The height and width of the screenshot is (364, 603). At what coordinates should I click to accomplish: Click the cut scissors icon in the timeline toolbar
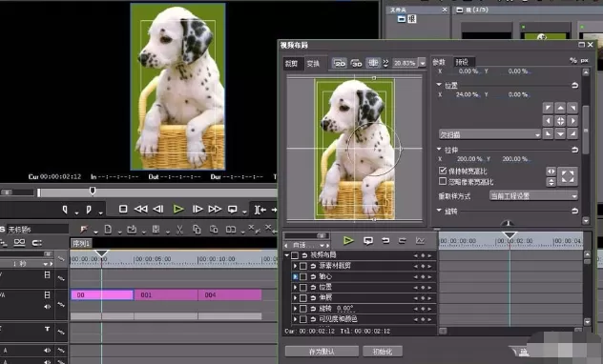pyautogui.click(x=179, y=230)
